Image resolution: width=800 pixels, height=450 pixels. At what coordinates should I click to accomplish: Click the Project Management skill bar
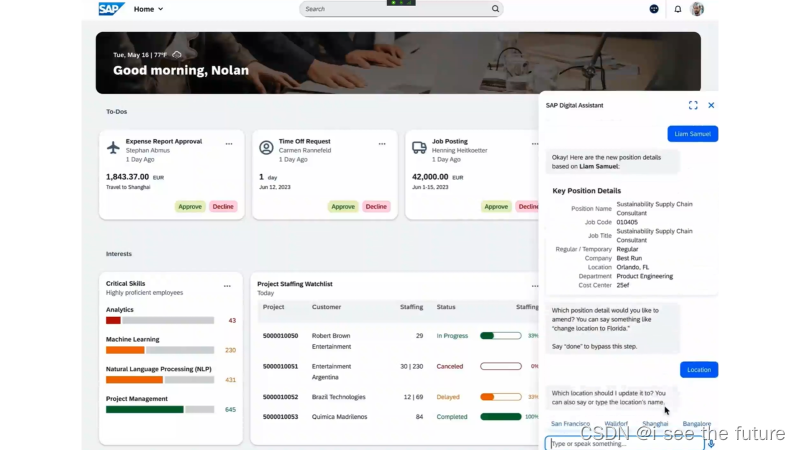click(160, 409)
